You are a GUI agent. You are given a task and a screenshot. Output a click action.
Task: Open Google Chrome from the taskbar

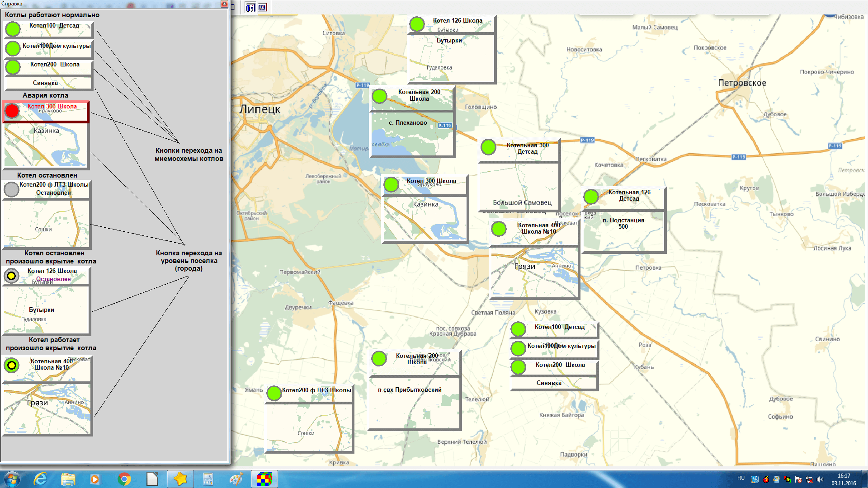124,479
